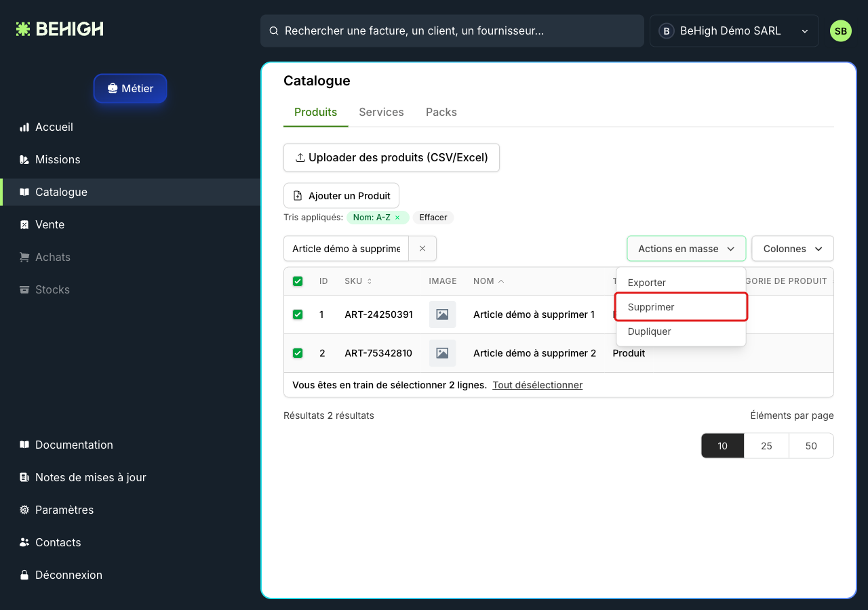Show 50 elements per page

point(811,446)
